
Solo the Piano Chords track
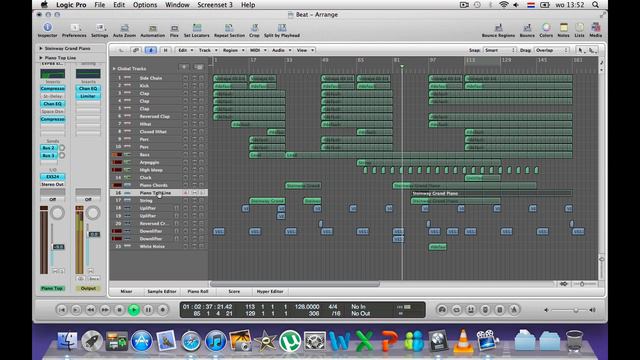tap(201, 185)
